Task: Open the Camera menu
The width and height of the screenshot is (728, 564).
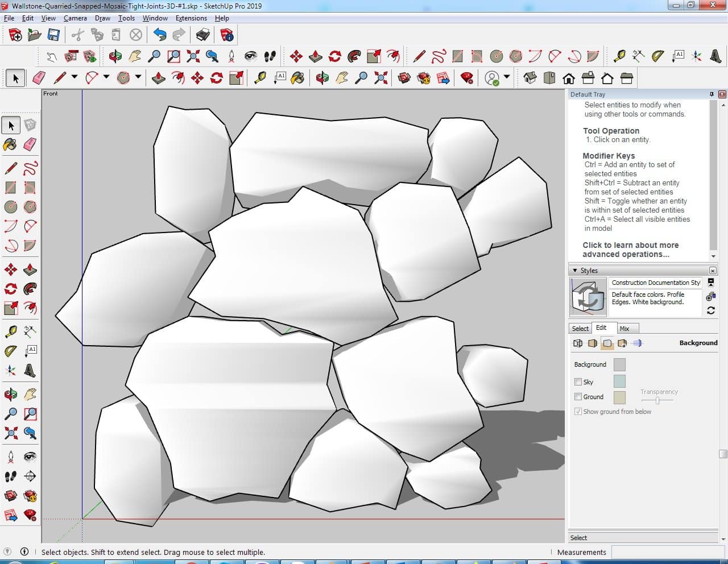Action: 75,18
